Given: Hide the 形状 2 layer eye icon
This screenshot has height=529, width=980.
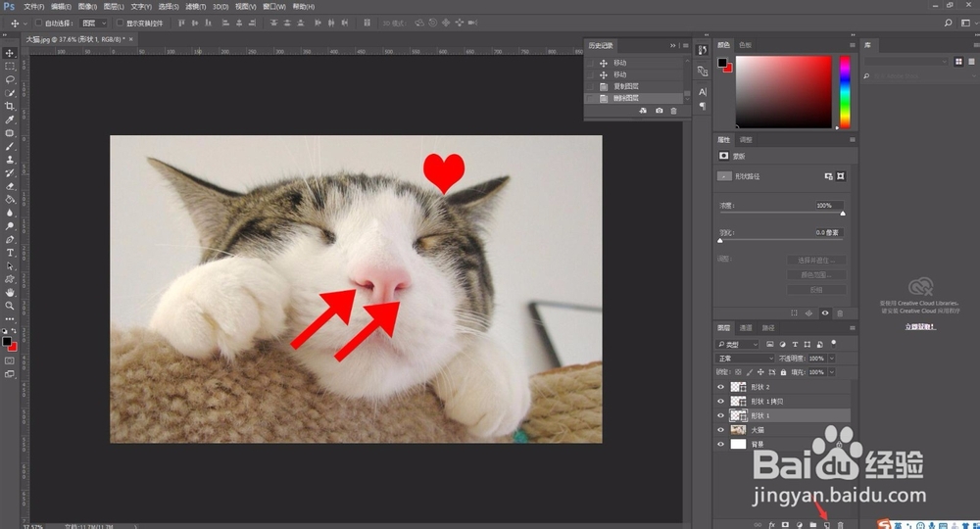Looking at the screenshot, I should click(x=720, y=387).
